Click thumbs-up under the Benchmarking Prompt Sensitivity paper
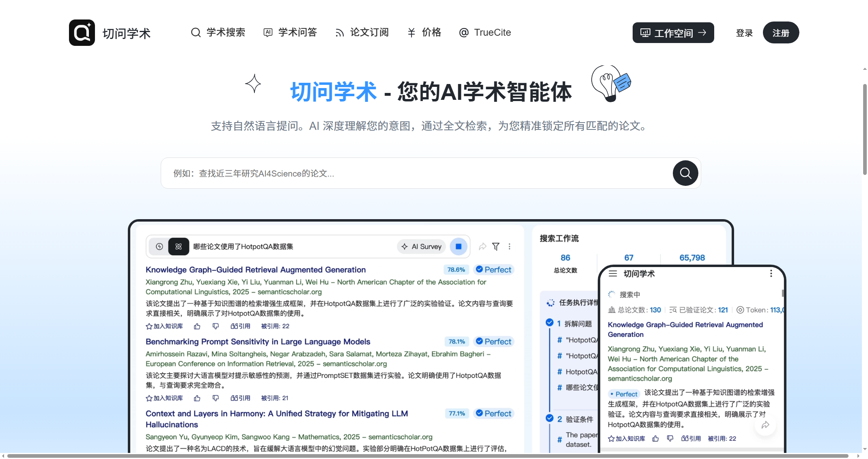 (x=197, y=398)
